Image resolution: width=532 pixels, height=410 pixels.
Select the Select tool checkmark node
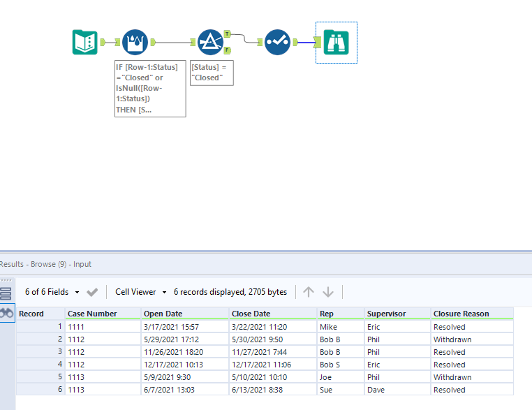(277, 42)
